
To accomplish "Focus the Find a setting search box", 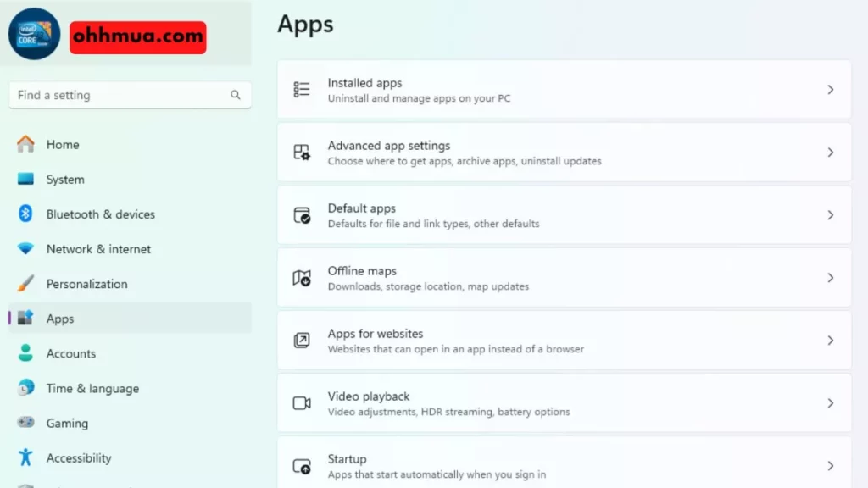I will [x=119, y=95].
